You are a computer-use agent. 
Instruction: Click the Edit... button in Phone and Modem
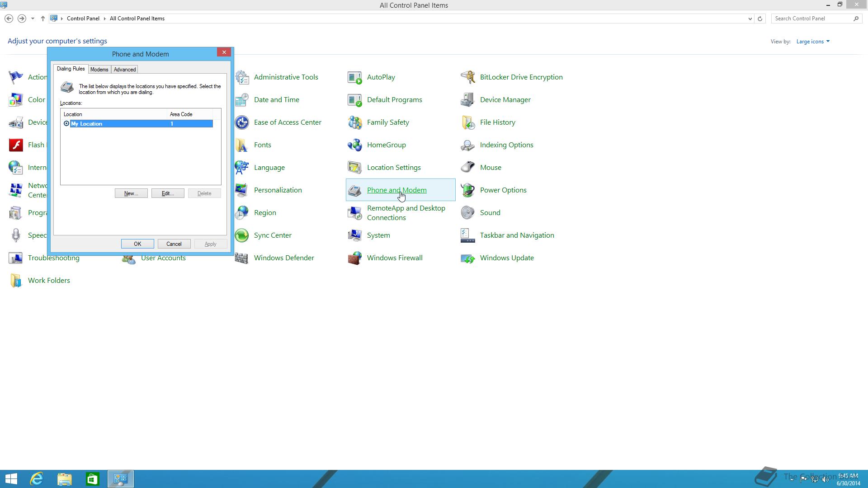click(x=168, y=193)
